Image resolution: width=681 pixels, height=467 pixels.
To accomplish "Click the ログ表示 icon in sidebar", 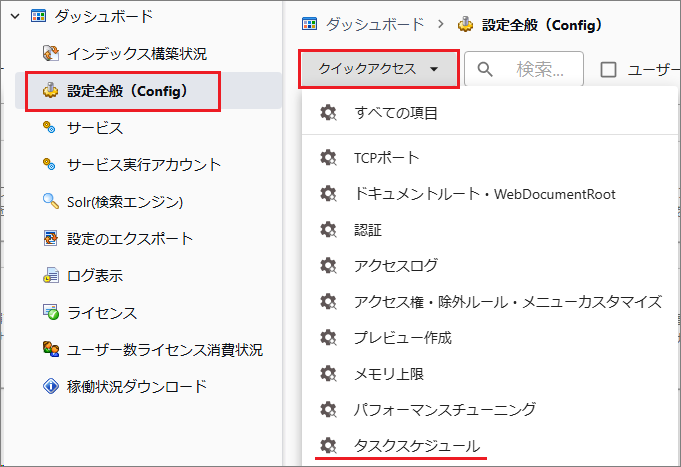I will click(x=50, y=276).
